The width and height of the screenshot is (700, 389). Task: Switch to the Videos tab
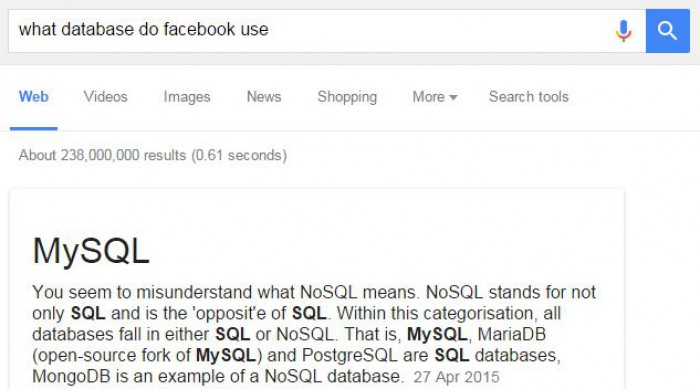105,96
